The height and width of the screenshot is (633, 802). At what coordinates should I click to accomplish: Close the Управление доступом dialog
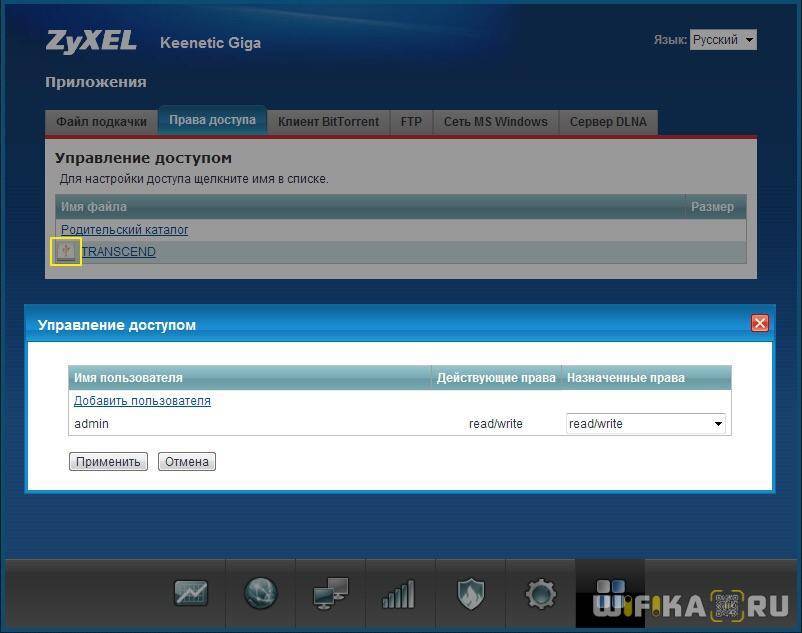[x=759, y=324]
